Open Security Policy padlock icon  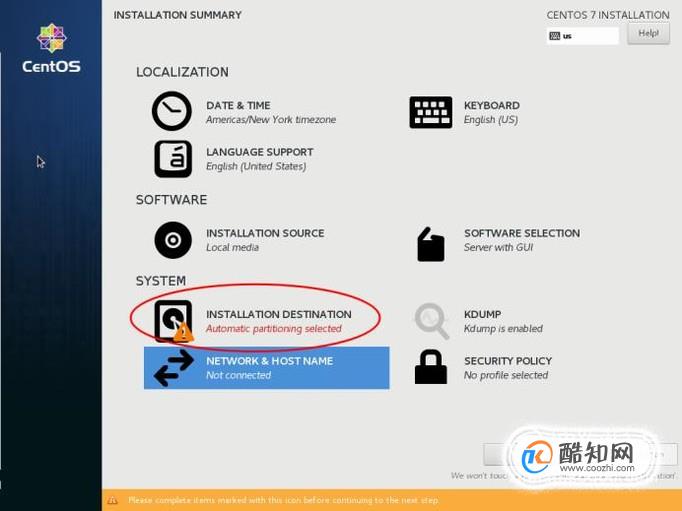(431, 367)
